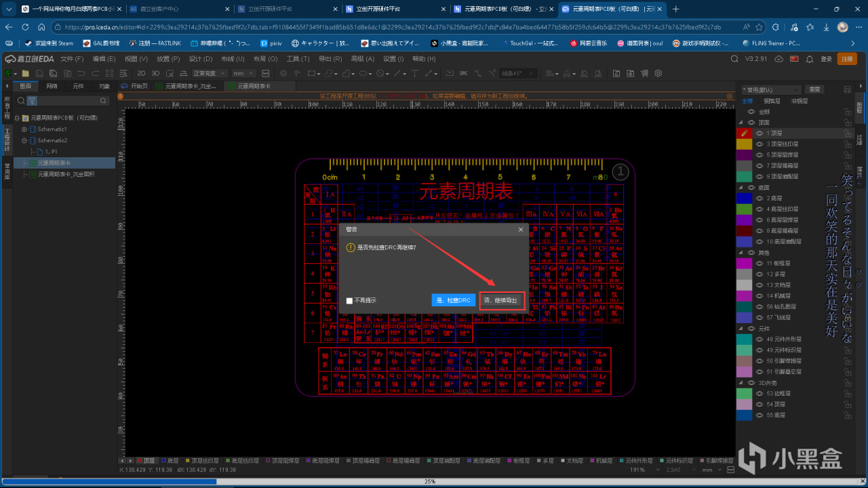Viewport: 868px width, 488px height.
Task: Click the browser back arrow
Action: 9,27
